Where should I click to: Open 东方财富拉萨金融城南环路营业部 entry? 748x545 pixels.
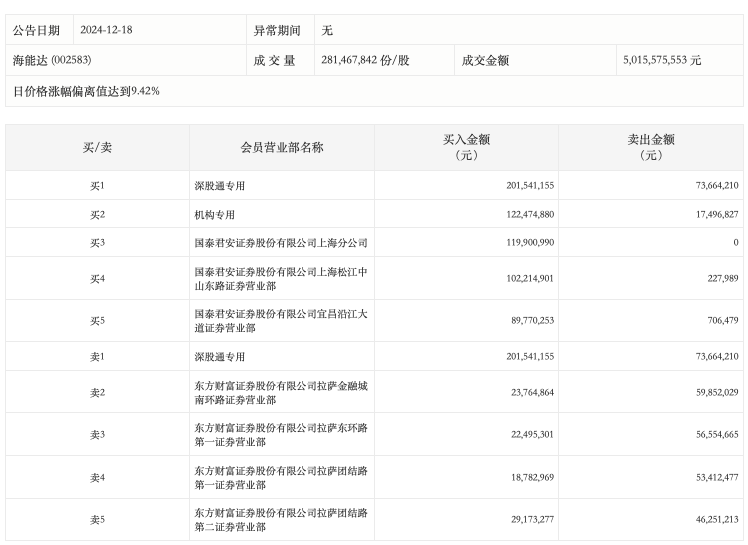tap(281, 392)
